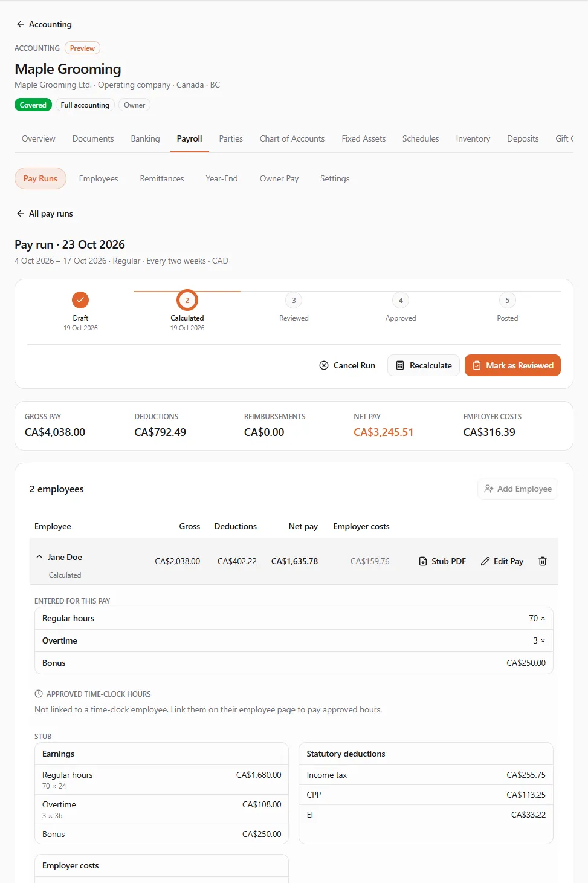Download Jane Doe's Stub PDF
This screenshot has width=588, height=883.
click(442, 561)
